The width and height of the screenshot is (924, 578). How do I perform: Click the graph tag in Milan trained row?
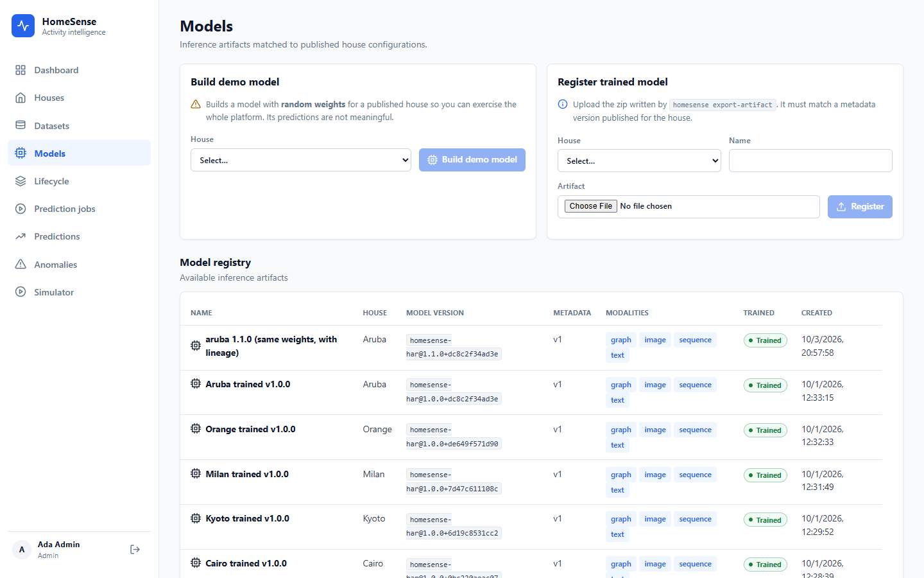point(621,475)
